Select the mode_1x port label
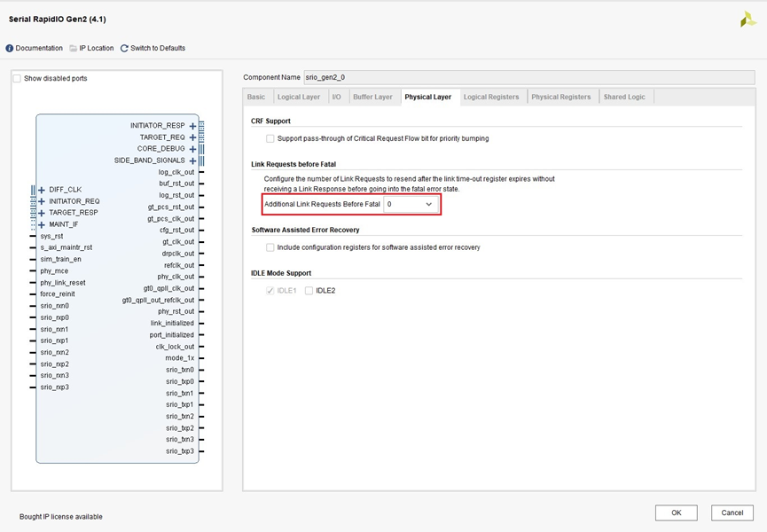767x532 pixels. coord(179,358)
